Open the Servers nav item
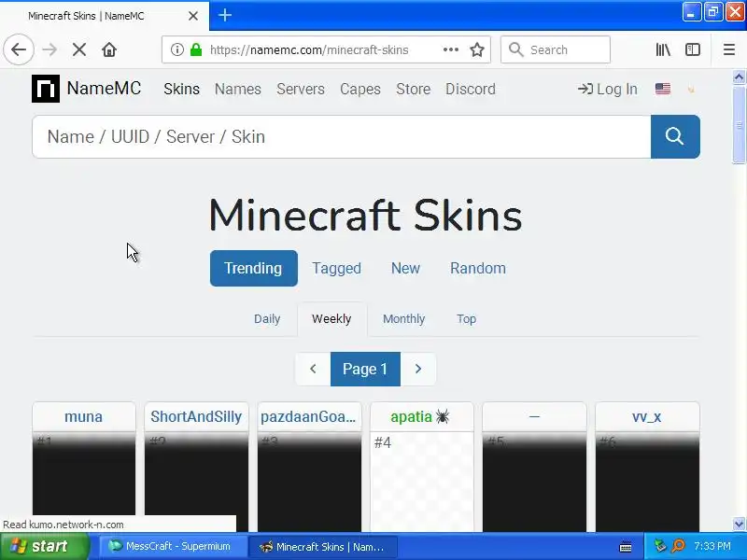The width and height of the screenshot is (747, 560). tap(301, 89)
